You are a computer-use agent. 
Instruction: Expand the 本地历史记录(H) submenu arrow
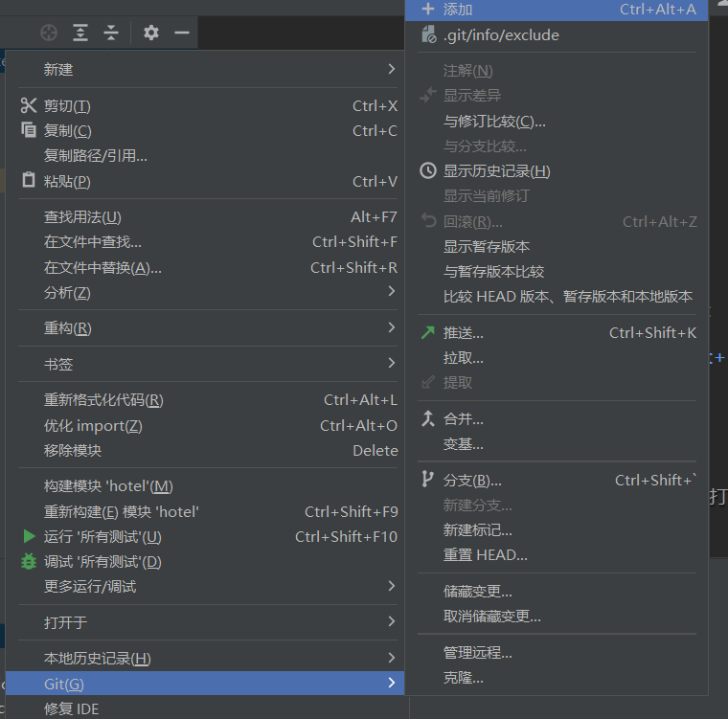coord(392,658)
